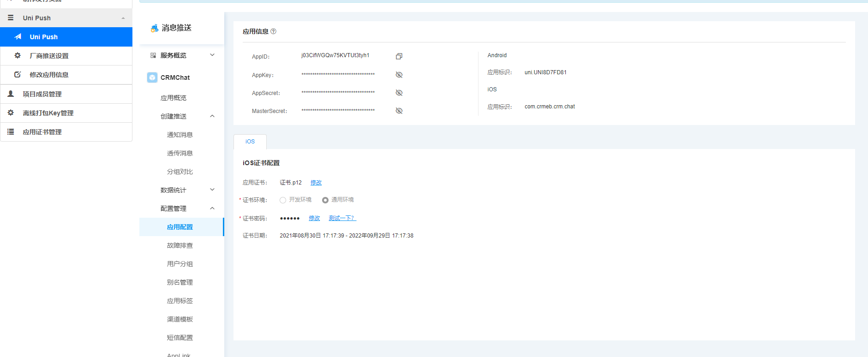Click 修改 link next to 证书密码
Screen dimensions: 868x357
tap(314, 218)
